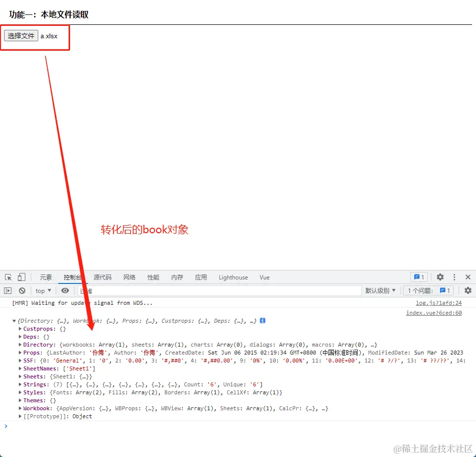Expand the SSF property
The width and height of the screenshot is (476, 457).
click(x=20, y=361)
